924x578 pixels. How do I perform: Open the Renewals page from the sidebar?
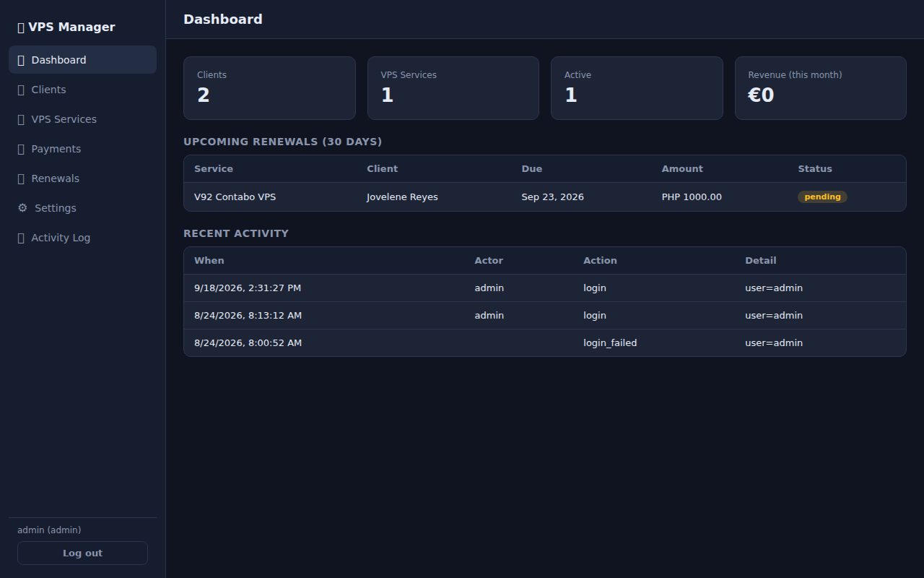point(82,178)
